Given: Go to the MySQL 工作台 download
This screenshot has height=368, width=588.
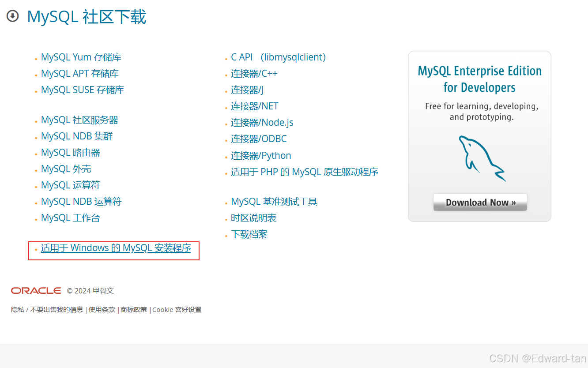Looking at the screenshot, I should [x=71, y=218].
